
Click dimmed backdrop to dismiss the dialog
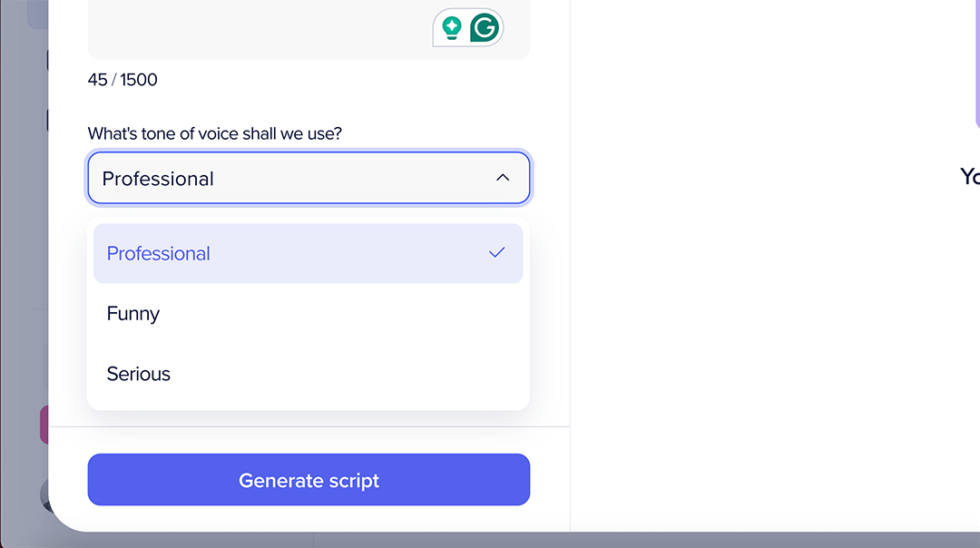22,250
